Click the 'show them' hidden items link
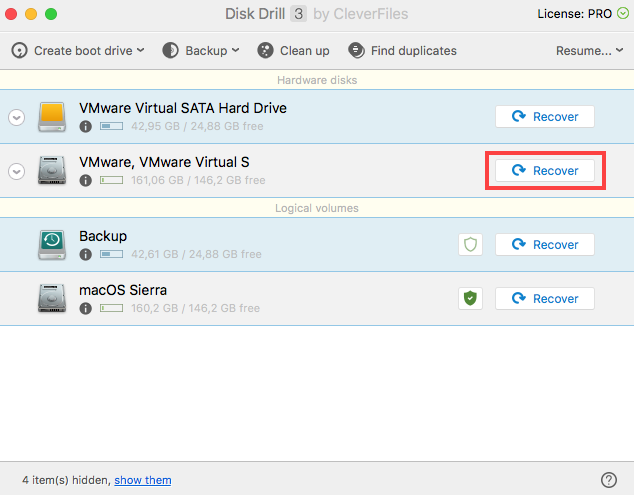Viewport: 634px width, 495px height. [x=143, y=480]
